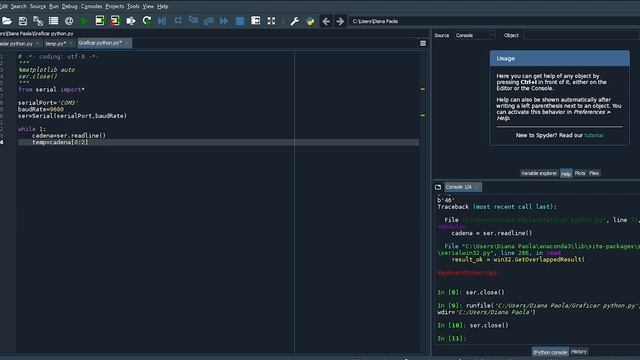
Task: Switch to the Files pane tab
Action: pos(594,173)
